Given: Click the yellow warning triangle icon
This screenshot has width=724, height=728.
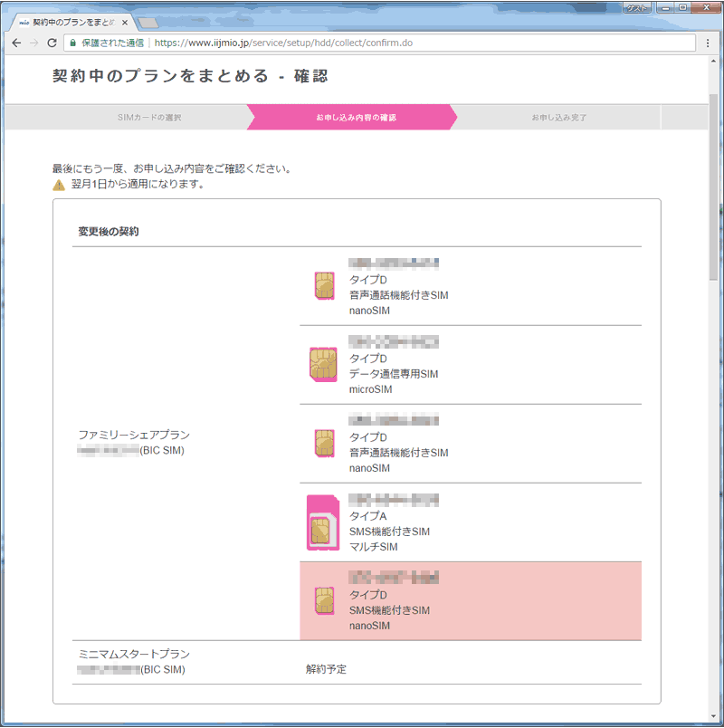Looking at the screenshot, I should click(59, 185).
